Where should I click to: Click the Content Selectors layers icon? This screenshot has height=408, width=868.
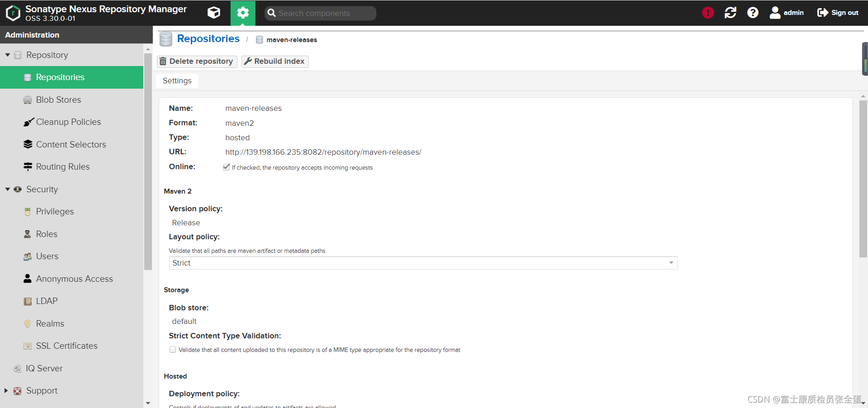(28, 144)
